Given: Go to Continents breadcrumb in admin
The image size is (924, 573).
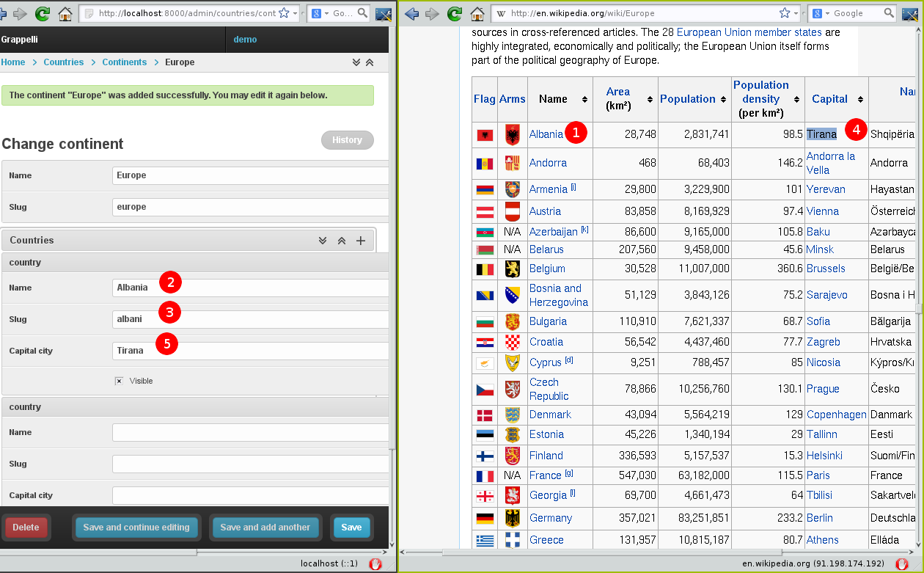Looking at the screenshot, I should click(x=125, y=62).
